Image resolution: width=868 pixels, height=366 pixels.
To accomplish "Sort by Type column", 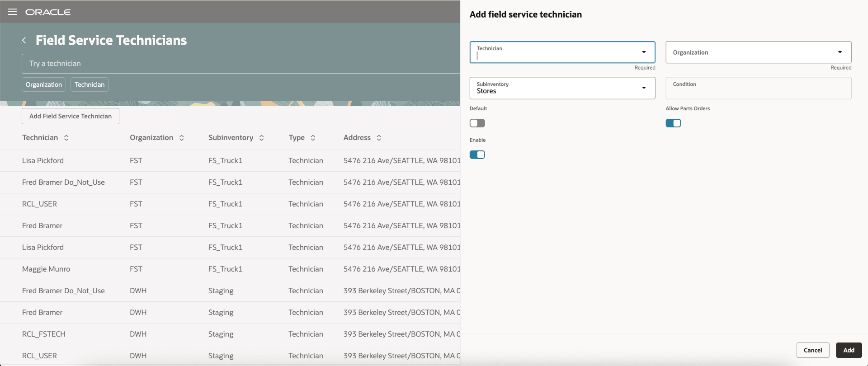I will [x=313, y=138].
